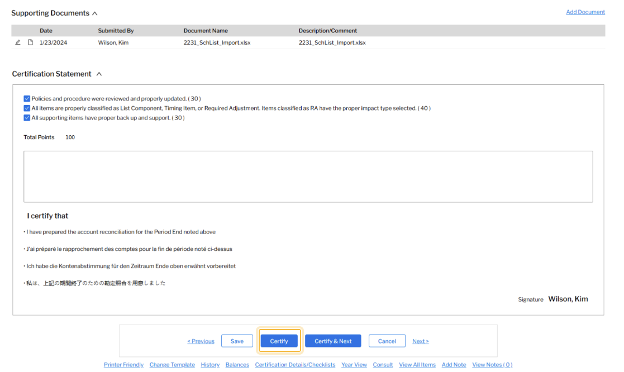Click the Date column header
624x372 pixels.
pyautogui.click(x=46, y=31)
